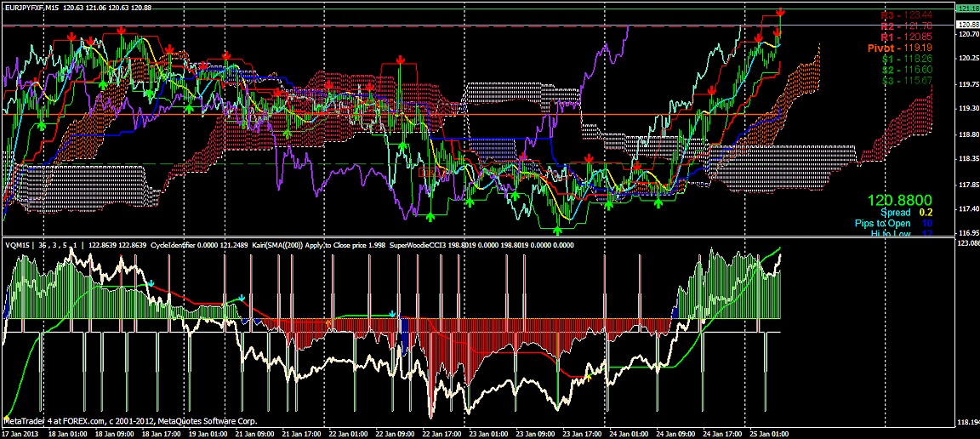This screenshot has width=980, height=439.
Task: Click the CycleIdentifier indicator label
Action: click(x=178, y=245)
